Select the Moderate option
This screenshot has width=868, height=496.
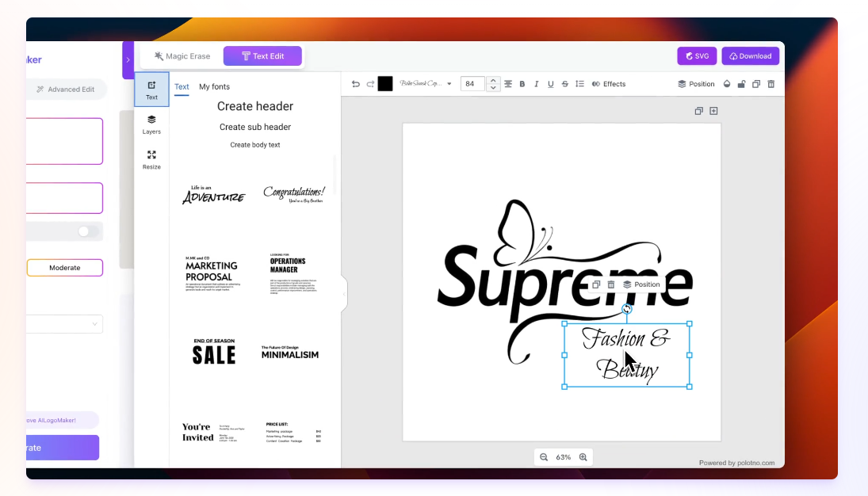[x=65, y=268]
